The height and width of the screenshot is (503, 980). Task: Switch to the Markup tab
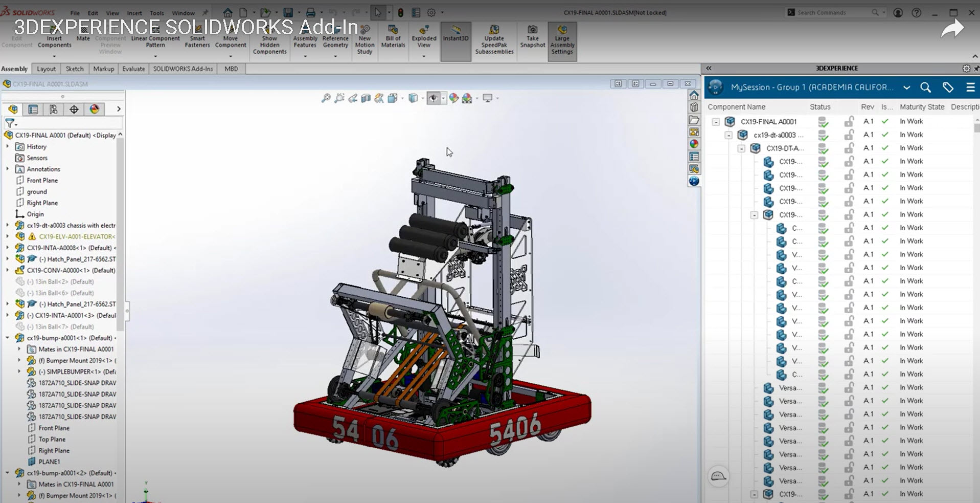pyautogui.click(x=104, y=69)
